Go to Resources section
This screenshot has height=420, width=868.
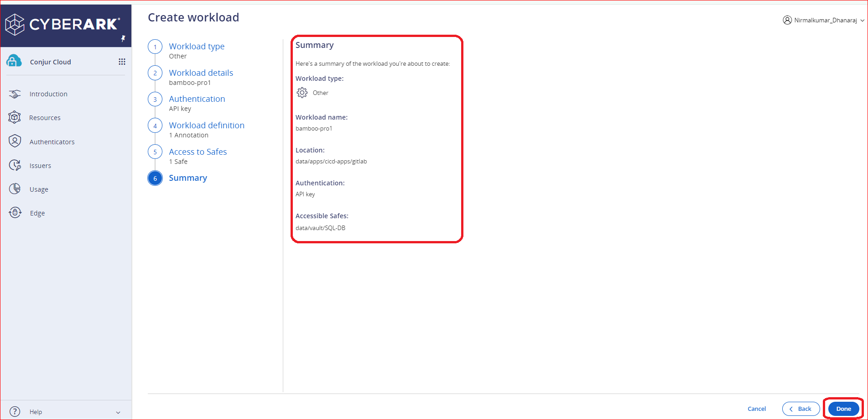45,118
